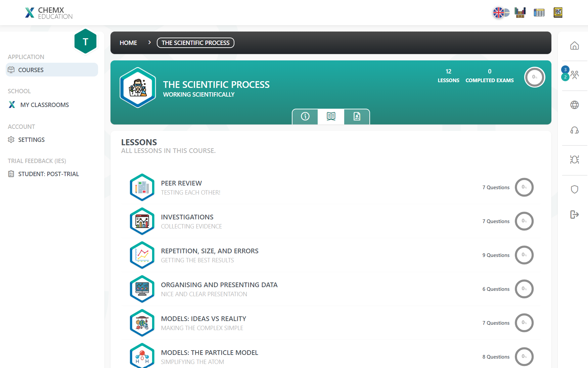Click the 6 Questions label

click(x=496, y=289)
